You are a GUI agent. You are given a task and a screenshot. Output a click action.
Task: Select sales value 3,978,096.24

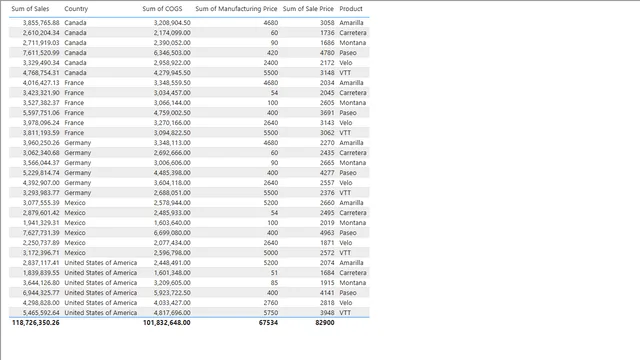41,123
